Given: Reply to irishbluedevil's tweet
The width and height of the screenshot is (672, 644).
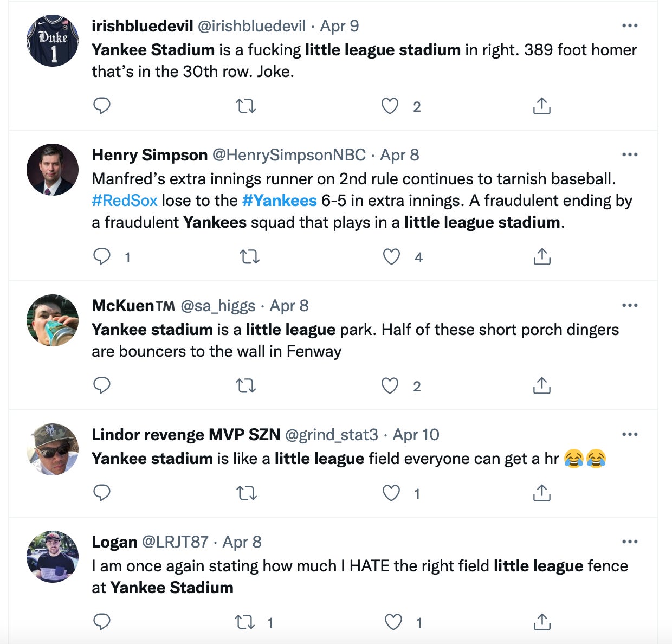Looking at the screenshot, I should point(102,106).
